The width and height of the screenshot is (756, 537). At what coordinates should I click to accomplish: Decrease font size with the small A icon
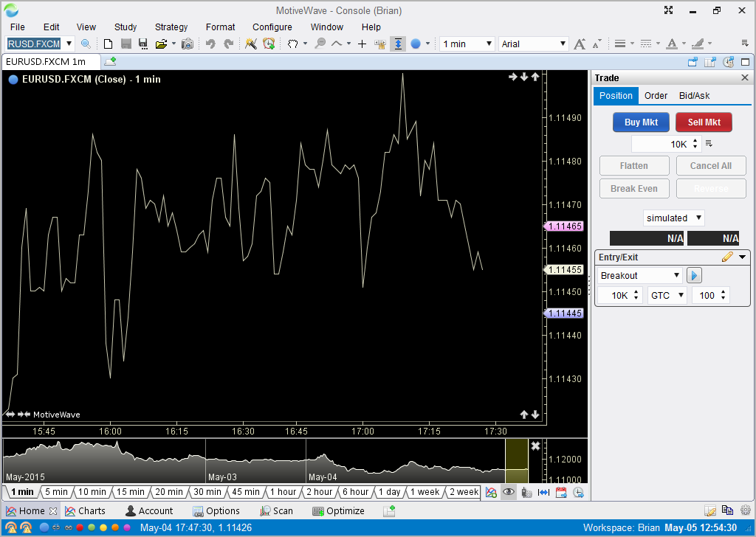pos(597,44)
